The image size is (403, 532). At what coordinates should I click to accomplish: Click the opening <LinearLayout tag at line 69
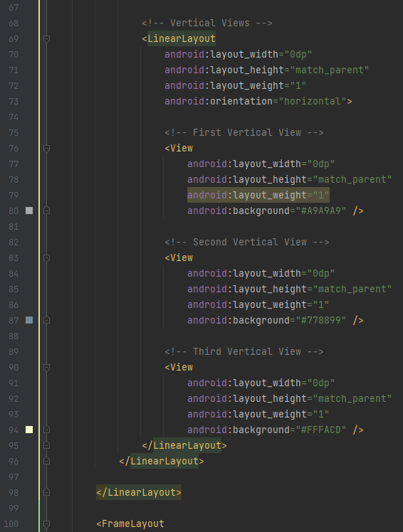click(179, 38)
